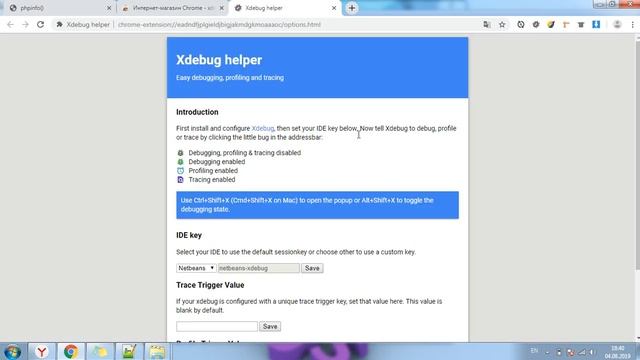Click the Introduction heading
This screenshot has height=360, width=640.
click(197, 112)
